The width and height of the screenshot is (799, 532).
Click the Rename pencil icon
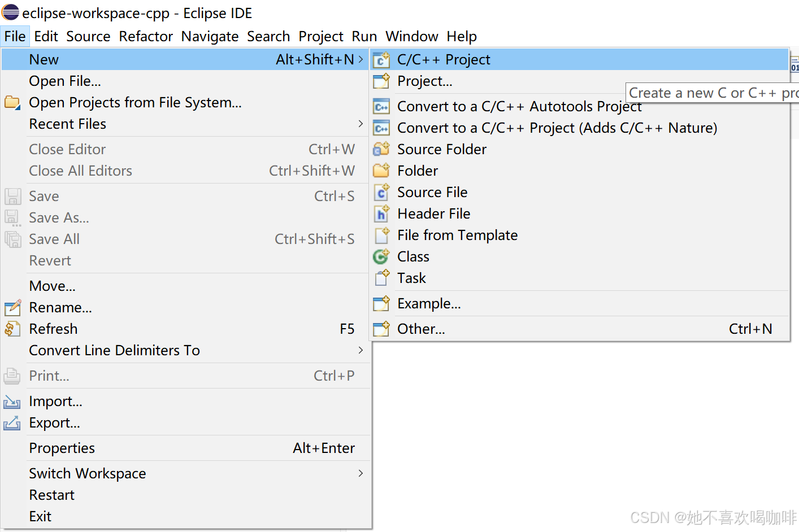pyautogui.click(x=12, y=307)
